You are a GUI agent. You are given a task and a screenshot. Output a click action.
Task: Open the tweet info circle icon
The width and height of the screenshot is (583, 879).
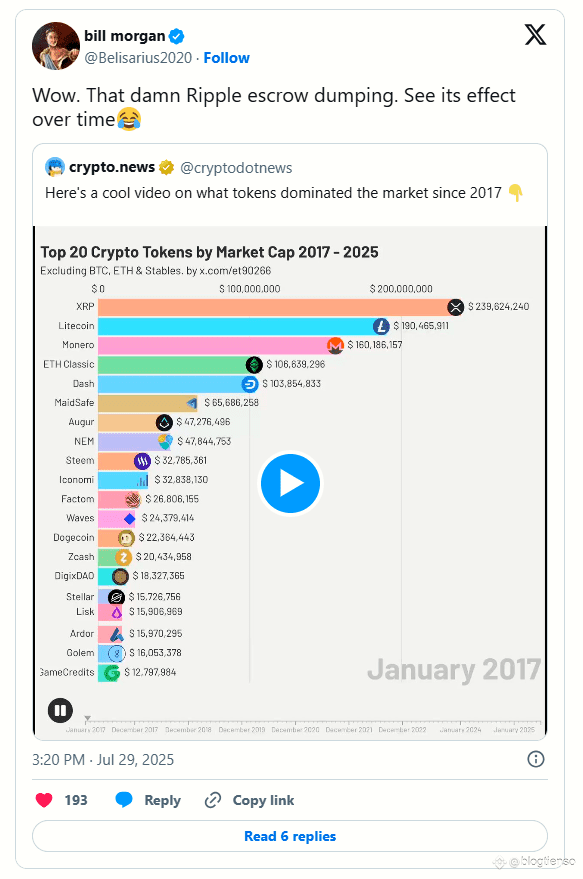click(536, 759)
